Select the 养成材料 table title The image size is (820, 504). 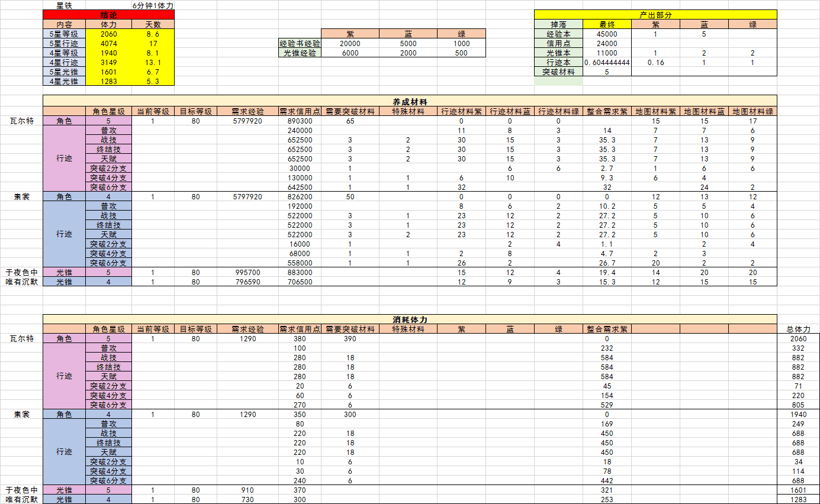tap(410, 101)
